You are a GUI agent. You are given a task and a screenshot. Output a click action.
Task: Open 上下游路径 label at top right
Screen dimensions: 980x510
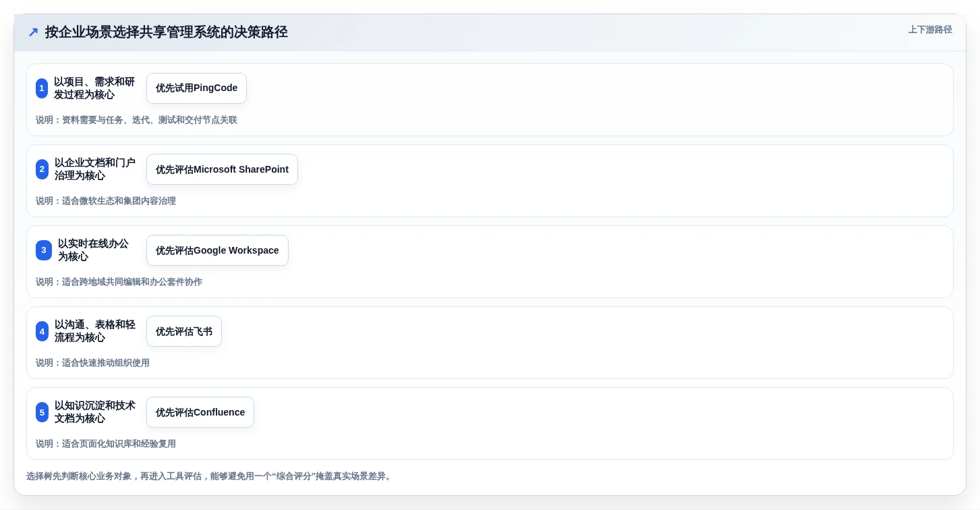coord(930,30)
